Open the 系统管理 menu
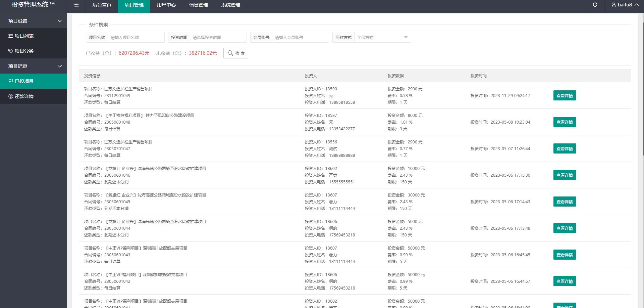Screen dimensions: 644x308 pyautogui.click(x=230, y=5)
